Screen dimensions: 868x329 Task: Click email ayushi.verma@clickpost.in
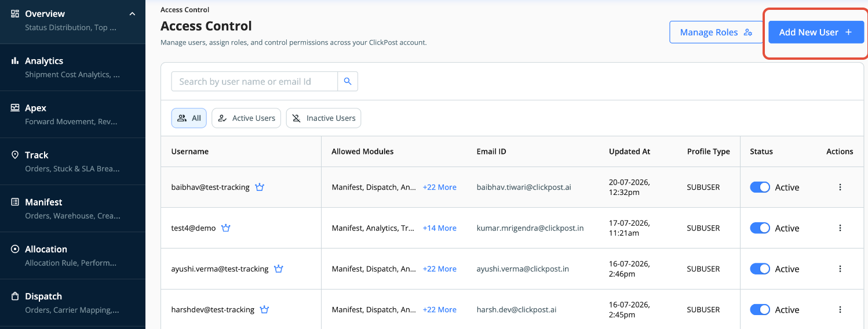(x=523, y=269)
